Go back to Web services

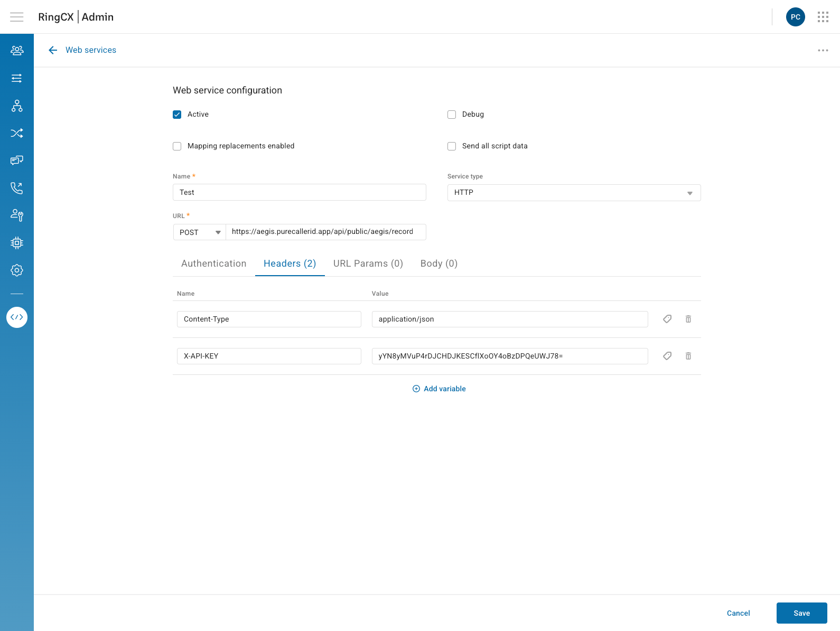(x=91, y=50)
